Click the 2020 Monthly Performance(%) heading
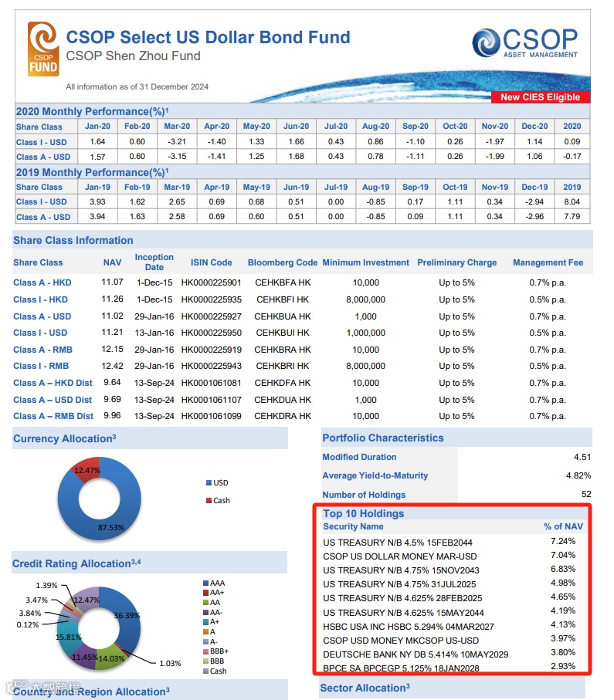Viewport: 614px width, 700px height. point(92,111)
